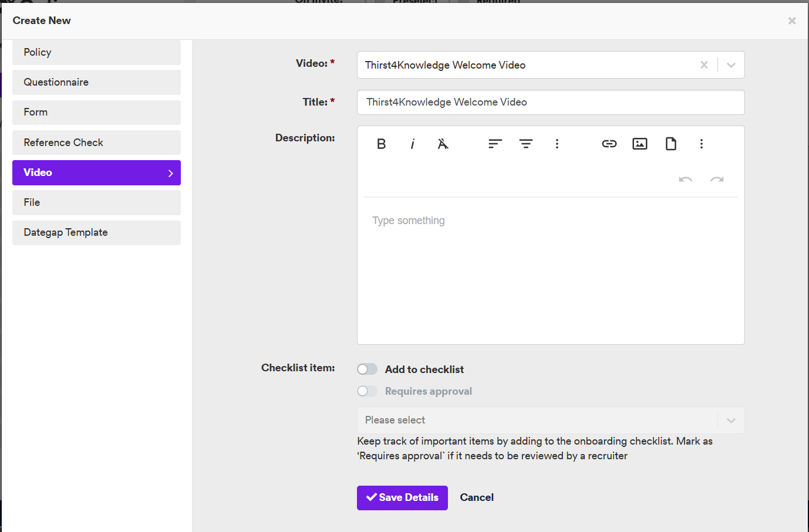Toggle bold formatting in description editor

[x=382, y=144]
